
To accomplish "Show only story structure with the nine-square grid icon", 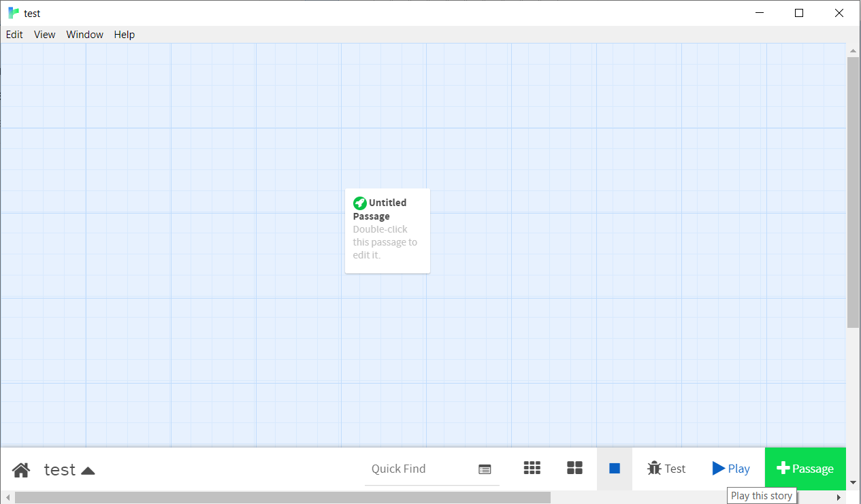I will (x=532, y=468).
